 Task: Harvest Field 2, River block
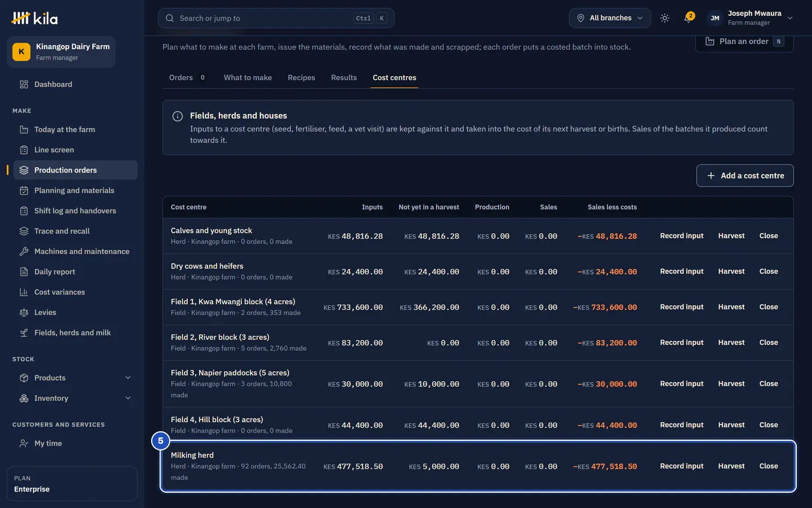coord(731,343)
